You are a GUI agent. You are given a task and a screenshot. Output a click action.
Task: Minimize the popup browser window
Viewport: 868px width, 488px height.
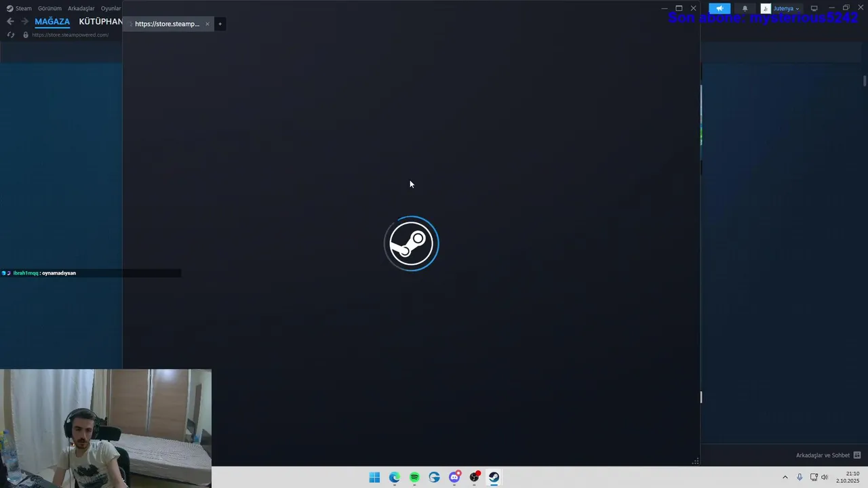pyautogui.click(x=665, y=8)
